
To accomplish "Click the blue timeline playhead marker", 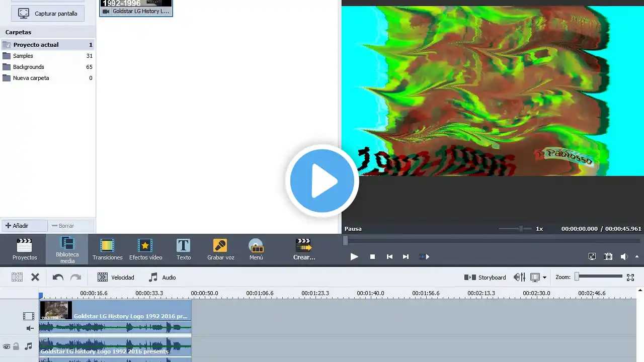I will (41, 296).
